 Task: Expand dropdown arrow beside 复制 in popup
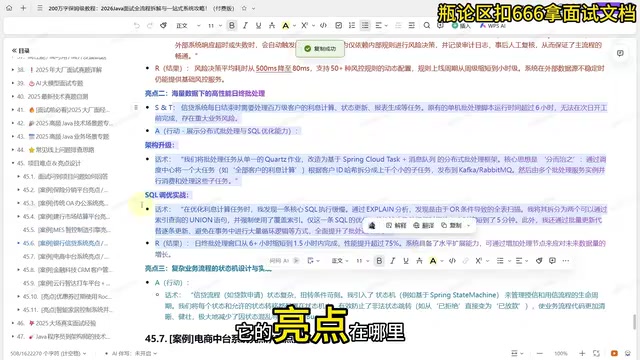[x=468, y=225]
